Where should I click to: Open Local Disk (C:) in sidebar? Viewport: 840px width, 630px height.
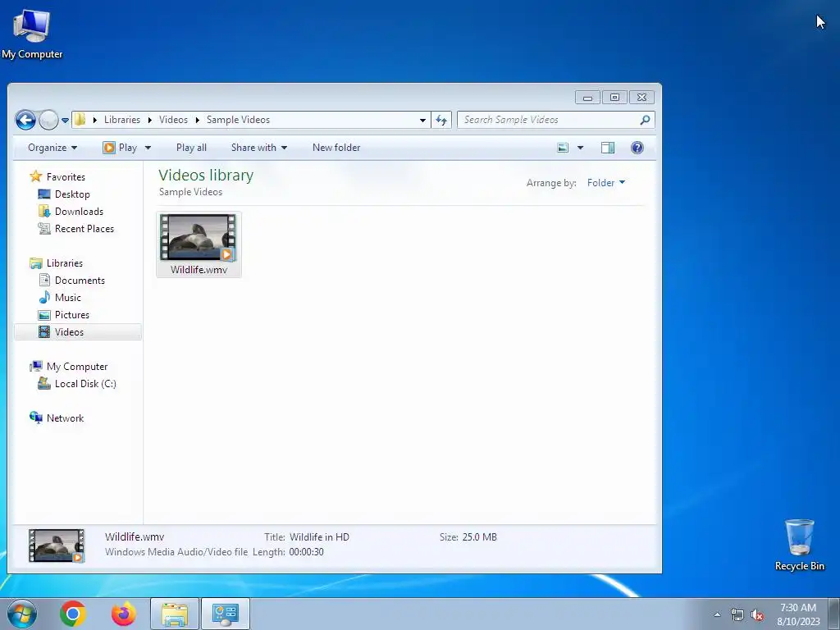pyautogui.click(x=85, y=384)
